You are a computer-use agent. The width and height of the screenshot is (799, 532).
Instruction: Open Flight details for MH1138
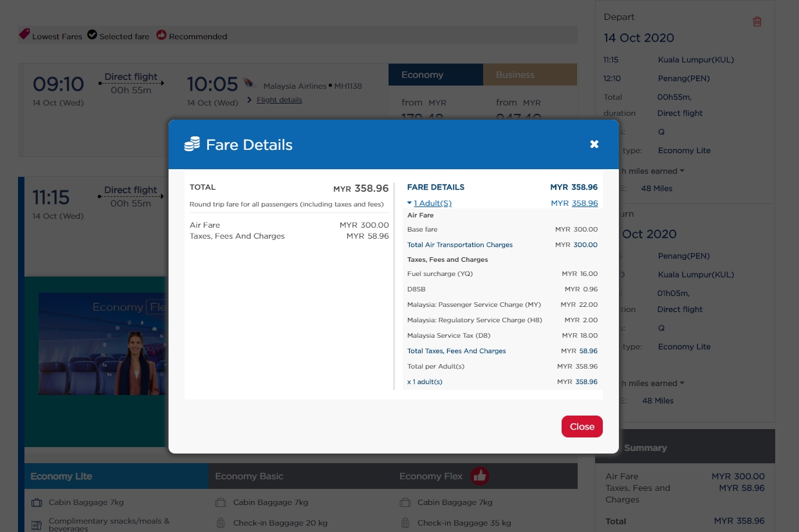tap(279, 100)
